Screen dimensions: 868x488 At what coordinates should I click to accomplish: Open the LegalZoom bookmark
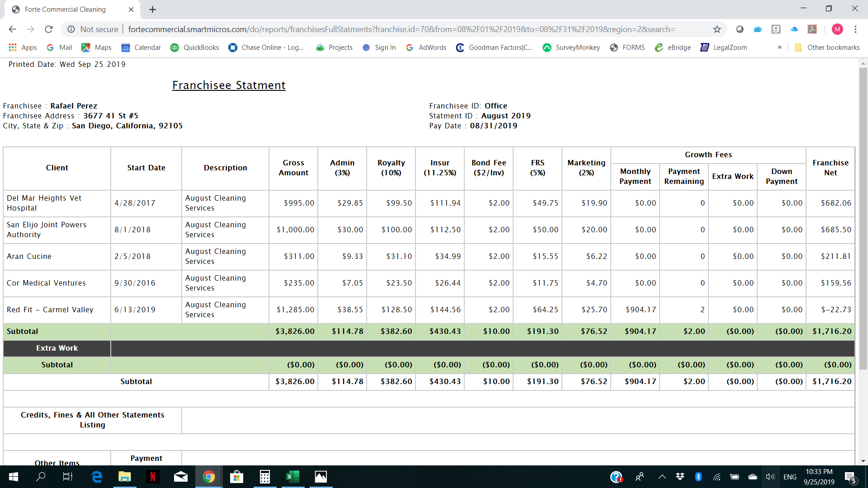pos(724,47)
